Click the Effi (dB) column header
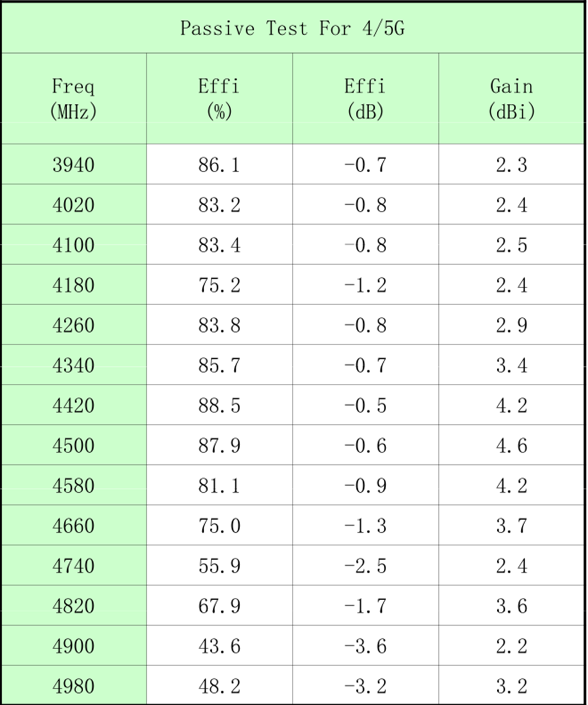The height and width of the screenshot is (705, 588). 365,99
